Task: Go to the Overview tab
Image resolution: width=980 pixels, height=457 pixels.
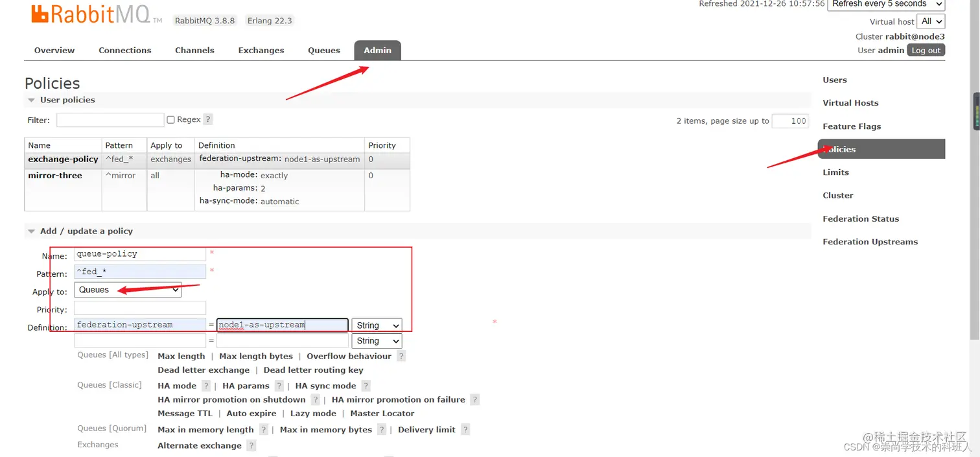Action: click(54, 50)
